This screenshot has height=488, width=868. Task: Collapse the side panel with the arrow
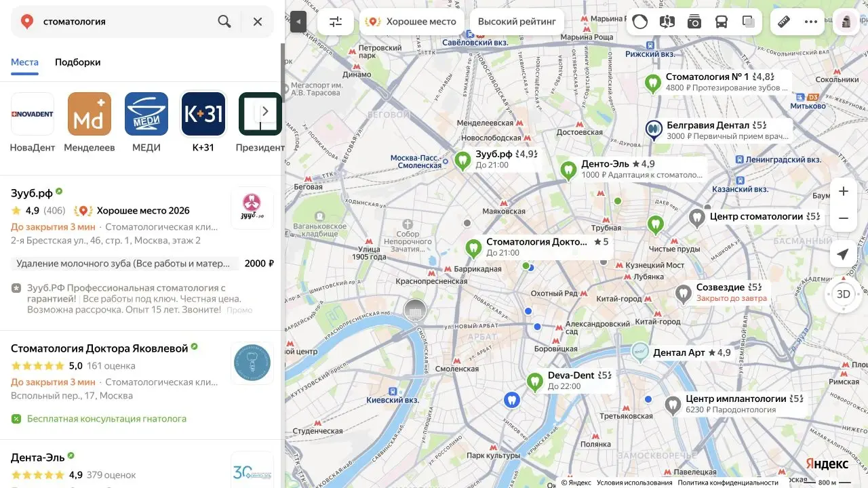pos(298,22)
